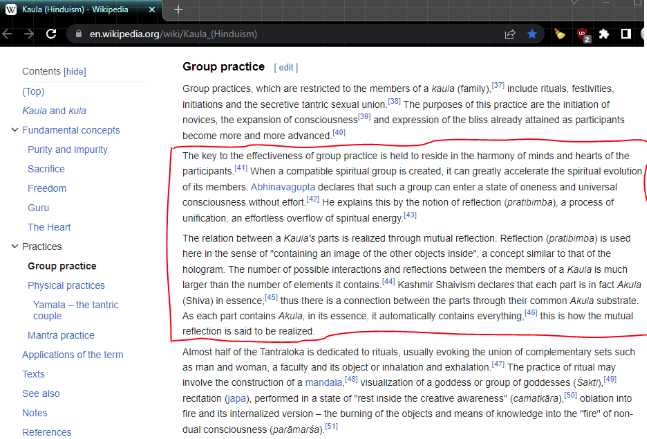Open the mandala link in the text

324,382
